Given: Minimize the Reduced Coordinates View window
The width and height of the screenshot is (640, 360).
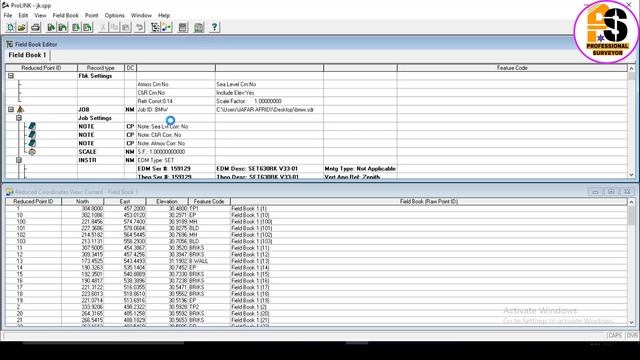Looking at the screenshot, I should pyautogui.click(x=595, y=192).
